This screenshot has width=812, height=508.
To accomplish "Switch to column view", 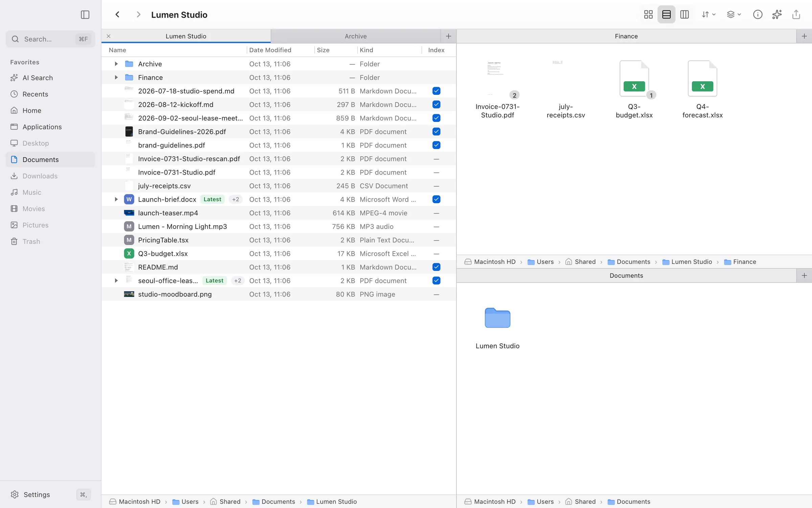I will 684,15.
